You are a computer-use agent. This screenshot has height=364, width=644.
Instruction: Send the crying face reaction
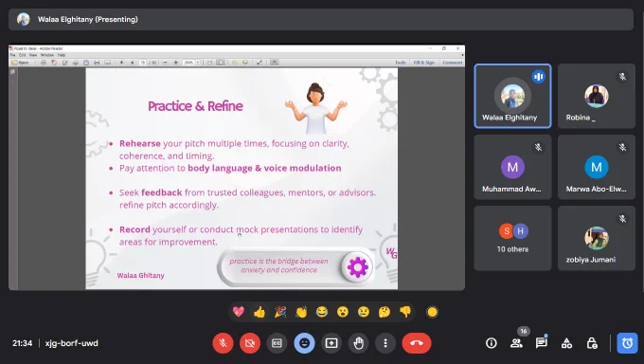pyautogui.click(x=364, y=312)
